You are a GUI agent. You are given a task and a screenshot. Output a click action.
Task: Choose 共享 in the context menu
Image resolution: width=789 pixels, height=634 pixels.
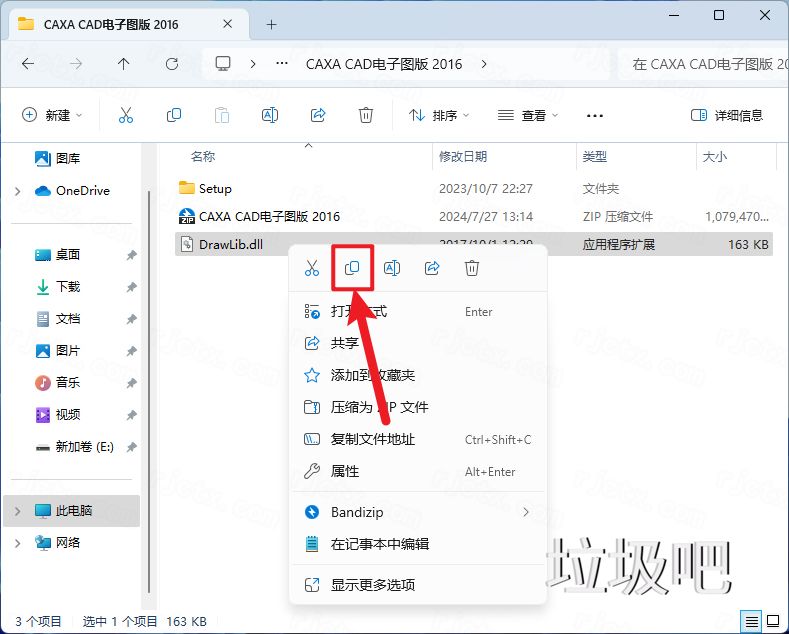click(418, 343)
